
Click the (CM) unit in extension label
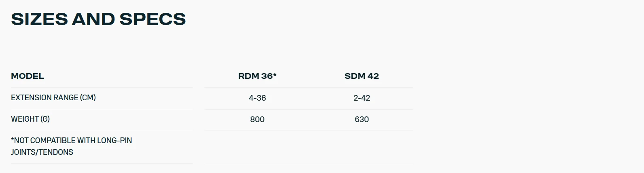coord(88,97)
